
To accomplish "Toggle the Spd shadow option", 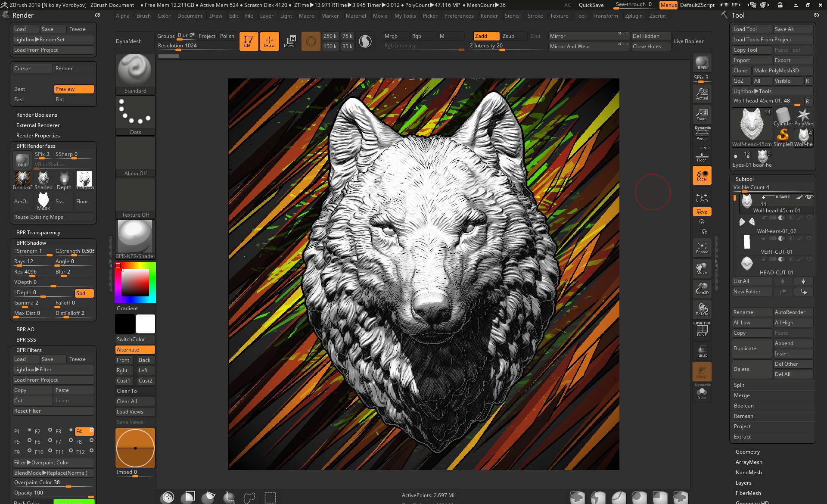I will [x=84, y=293].
